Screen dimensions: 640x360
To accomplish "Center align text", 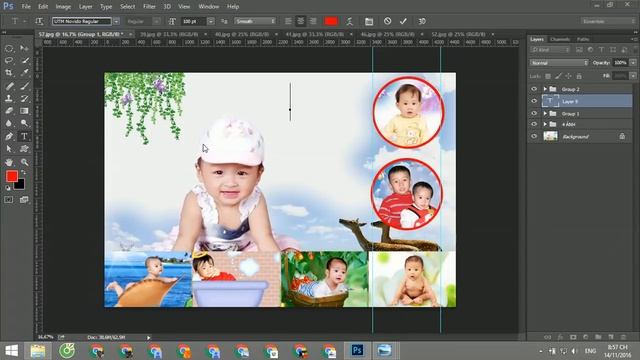I will pos(301,21).
